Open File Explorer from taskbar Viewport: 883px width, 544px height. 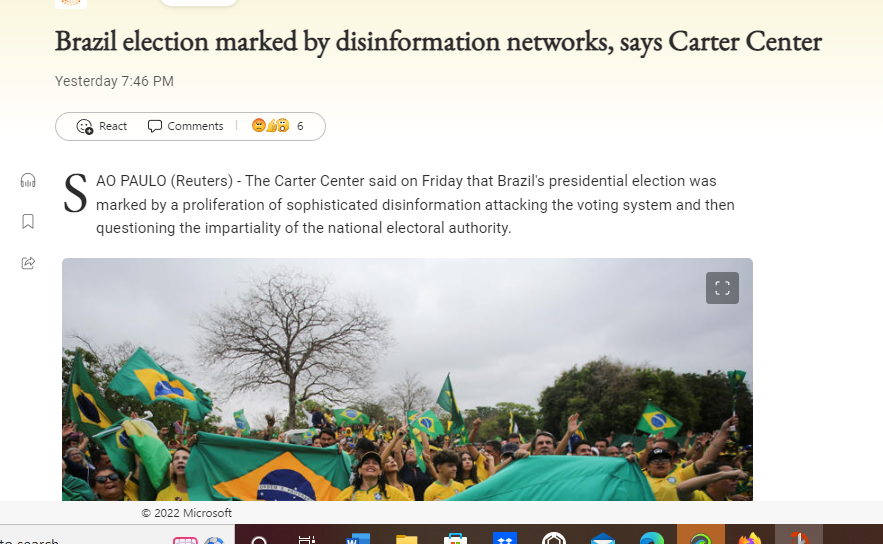pos(407,539)
